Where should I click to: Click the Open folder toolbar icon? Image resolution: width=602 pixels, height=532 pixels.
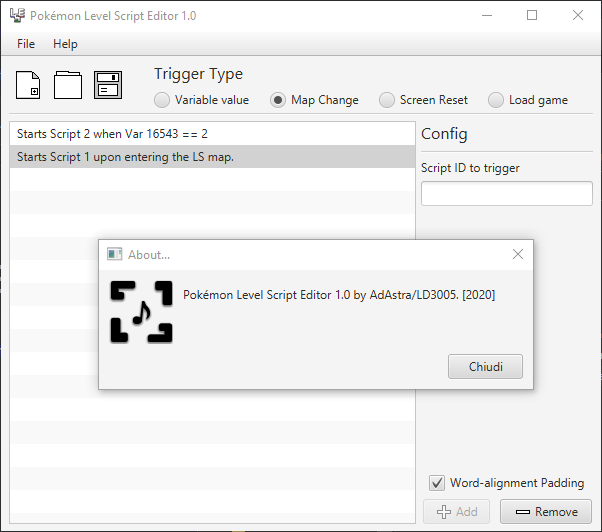(x=68, y=85)
